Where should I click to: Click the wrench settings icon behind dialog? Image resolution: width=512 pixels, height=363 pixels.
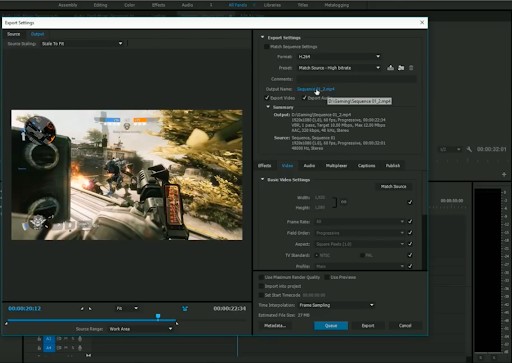point(469,149)
